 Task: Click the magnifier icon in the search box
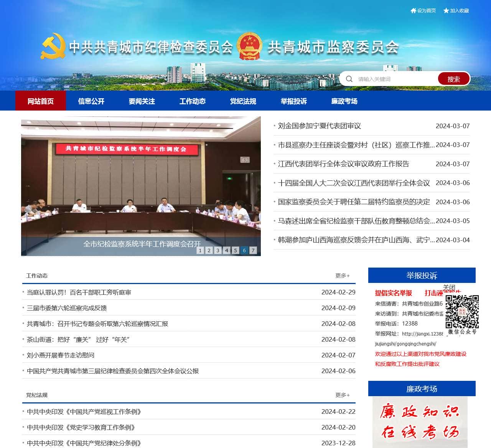(349, 79)
